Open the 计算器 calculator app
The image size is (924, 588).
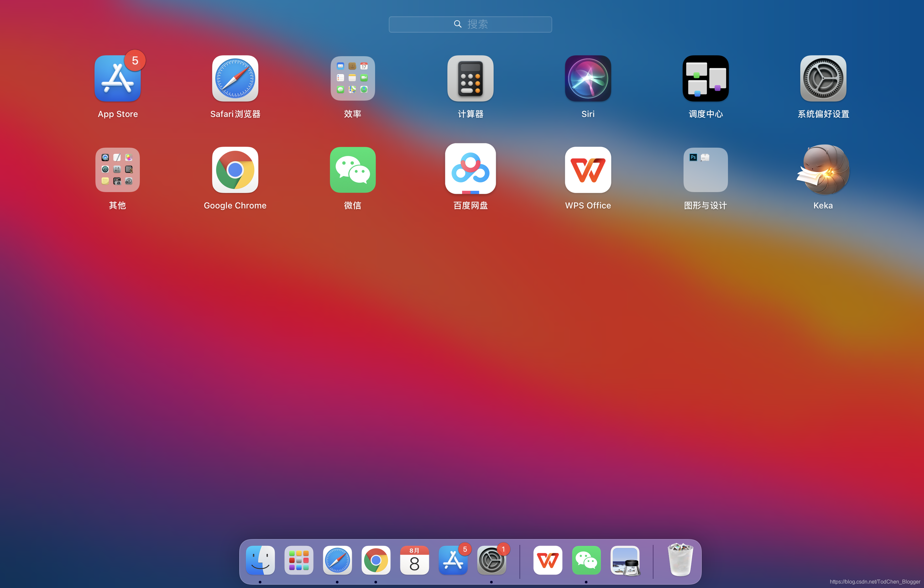tap(470, 79)
